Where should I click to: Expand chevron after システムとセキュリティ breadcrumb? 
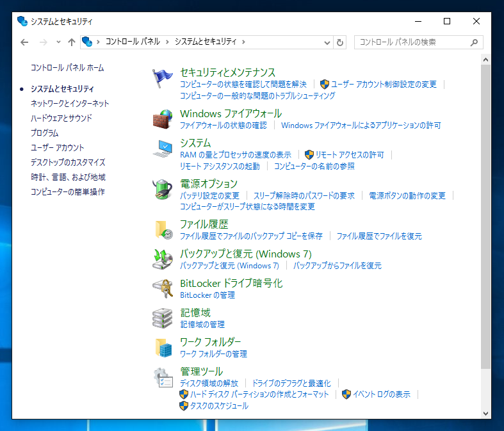click(243, 42)
